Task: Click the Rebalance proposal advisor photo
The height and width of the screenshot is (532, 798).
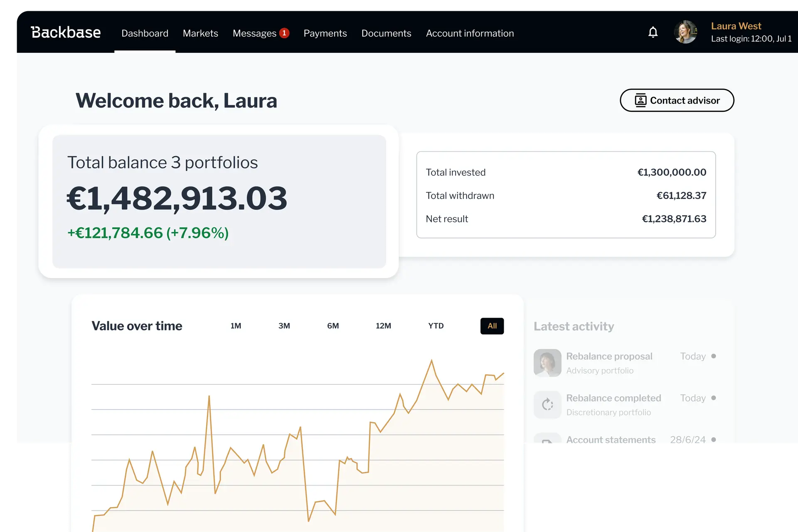Action: (x=547, y=362)
